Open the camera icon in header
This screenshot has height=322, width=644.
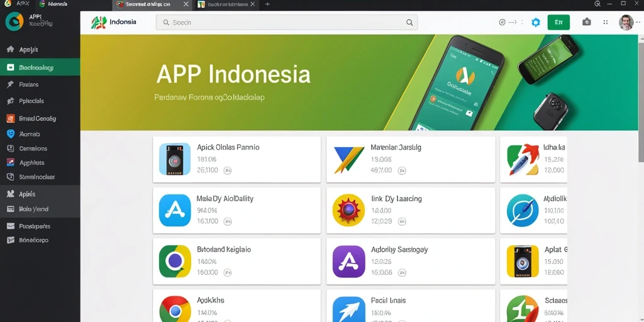pyautogui.click(x=587, y=22)
